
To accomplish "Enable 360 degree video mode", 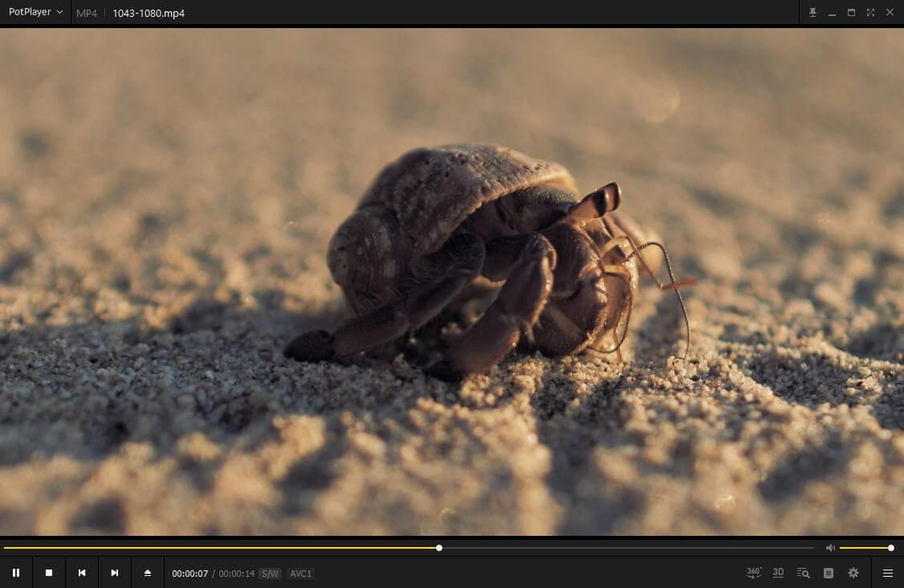I will [754, 573].
